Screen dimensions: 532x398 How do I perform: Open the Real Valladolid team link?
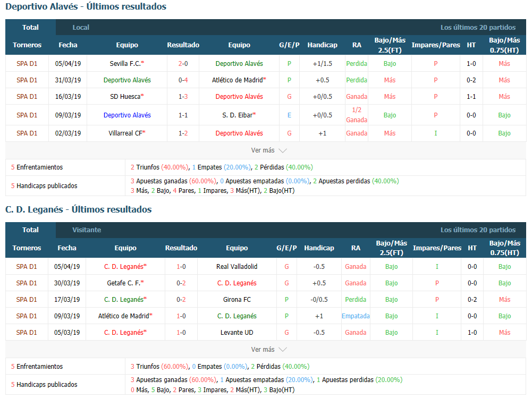[x=237, y=266]
